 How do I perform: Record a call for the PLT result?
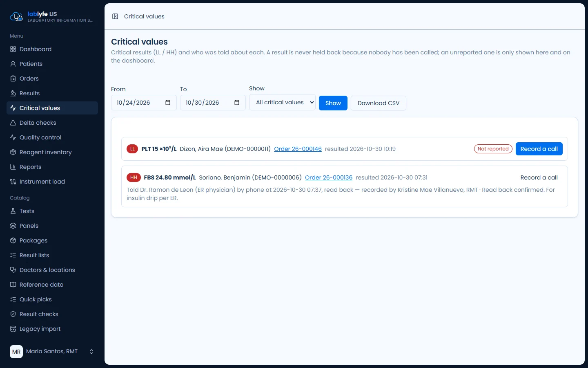point(539,149)
